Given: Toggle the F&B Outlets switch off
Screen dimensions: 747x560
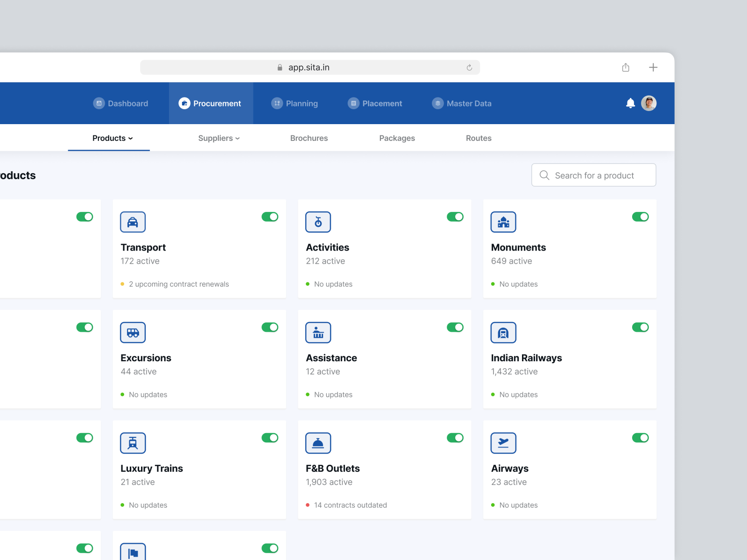Looking at the screenshot, I should [x=455, y=438].
